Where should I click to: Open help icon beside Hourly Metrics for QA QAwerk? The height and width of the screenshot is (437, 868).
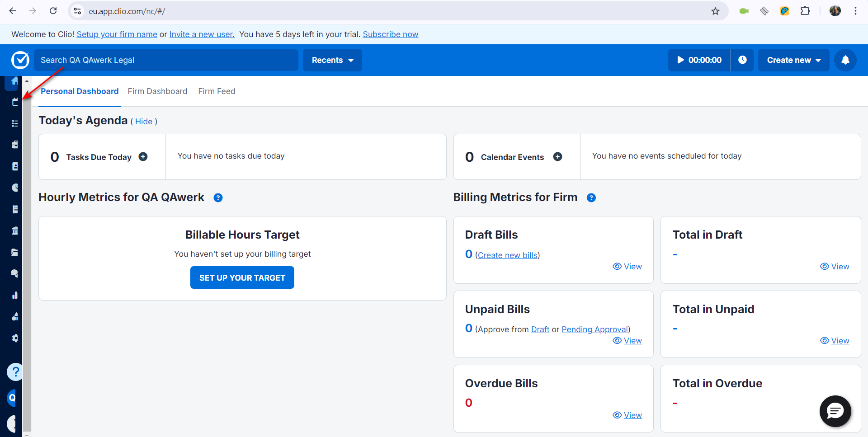218,198
